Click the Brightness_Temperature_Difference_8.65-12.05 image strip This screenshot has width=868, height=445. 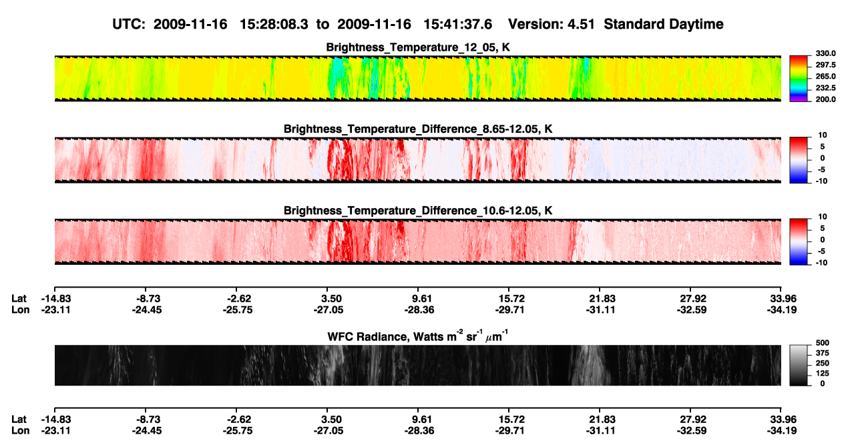click(x=417, y=159)
